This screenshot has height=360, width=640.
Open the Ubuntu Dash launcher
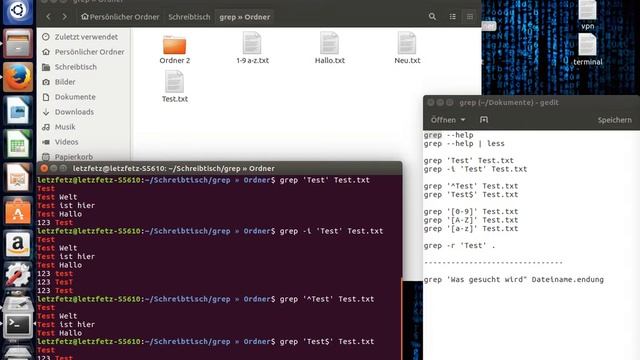tap(18, 11)
